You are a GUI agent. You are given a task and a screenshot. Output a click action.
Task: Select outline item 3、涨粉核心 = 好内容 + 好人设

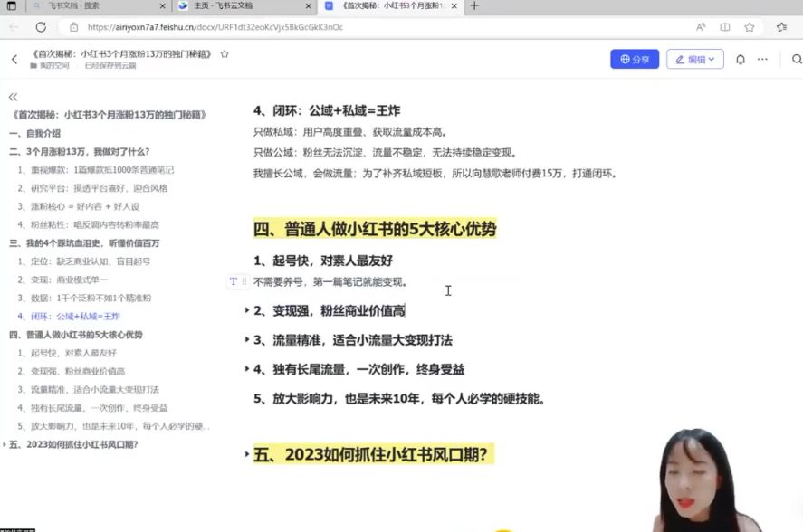[x=79, y=207]
